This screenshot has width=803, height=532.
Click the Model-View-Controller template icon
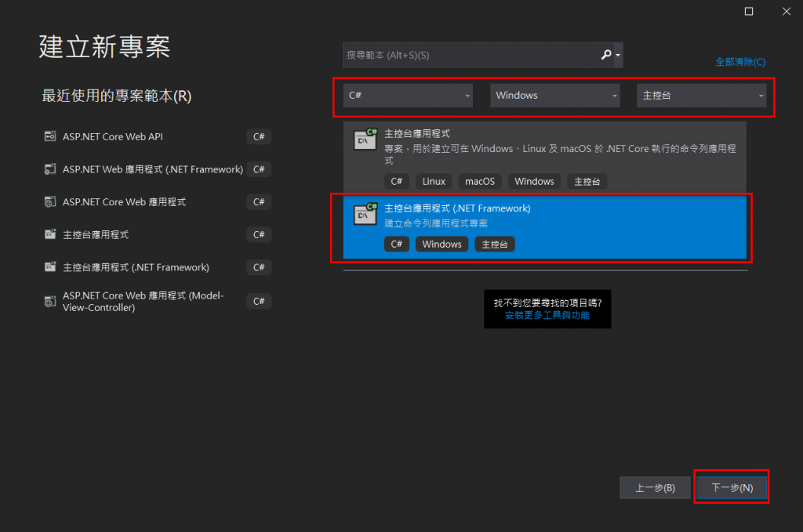tap(50, 302)
